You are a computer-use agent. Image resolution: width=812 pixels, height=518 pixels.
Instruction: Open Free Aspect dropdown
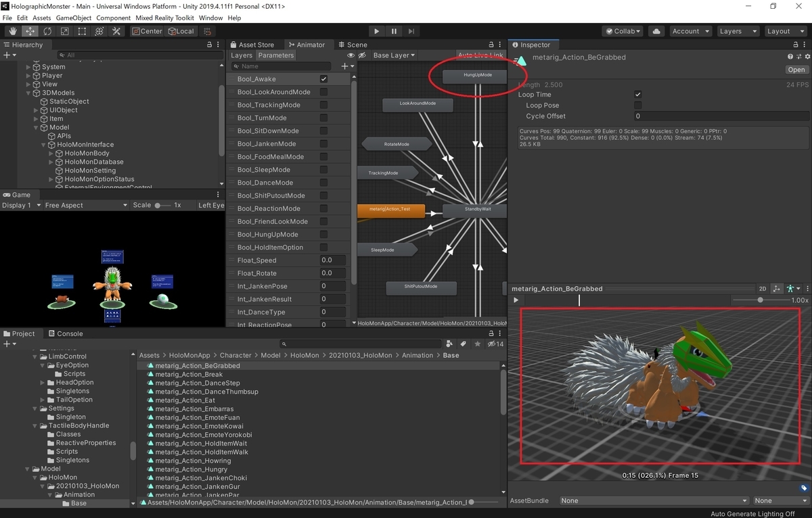click(86, 205)
